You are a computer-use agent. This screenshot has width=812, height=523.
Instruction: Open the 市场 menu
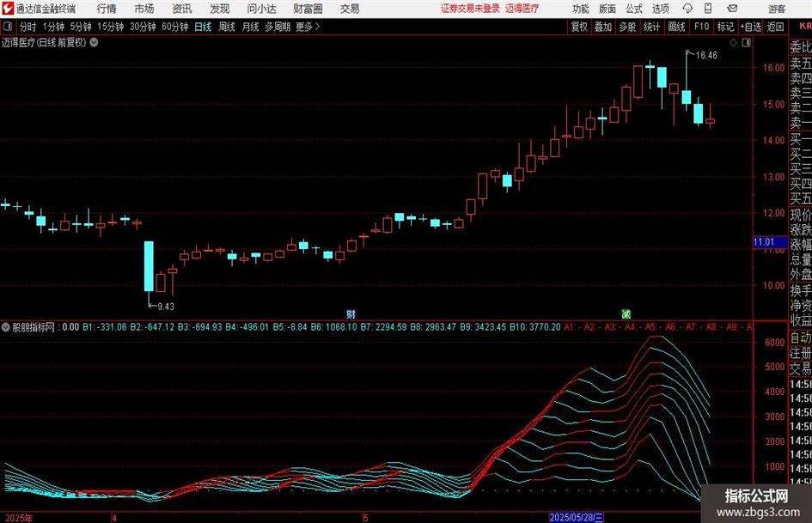click(144, 9)
